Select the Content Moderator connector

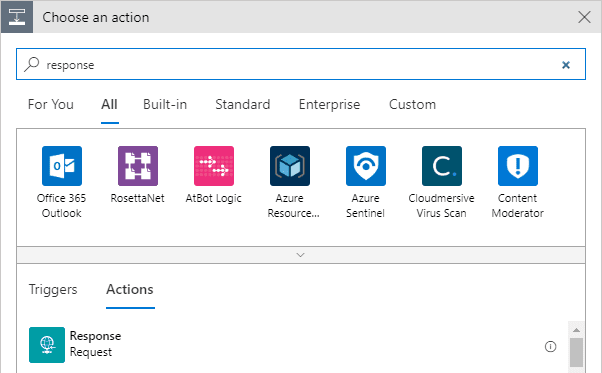pyautogui.click(x=518, y=166)
